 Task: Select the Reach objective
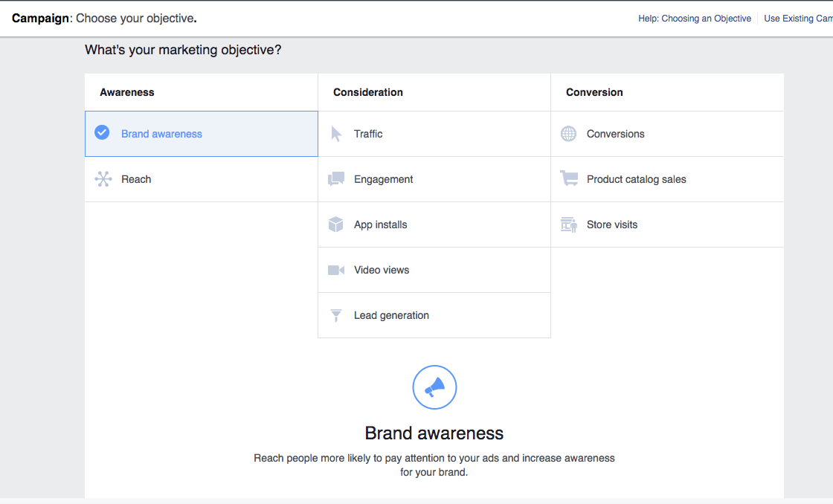tap(136, 179)
